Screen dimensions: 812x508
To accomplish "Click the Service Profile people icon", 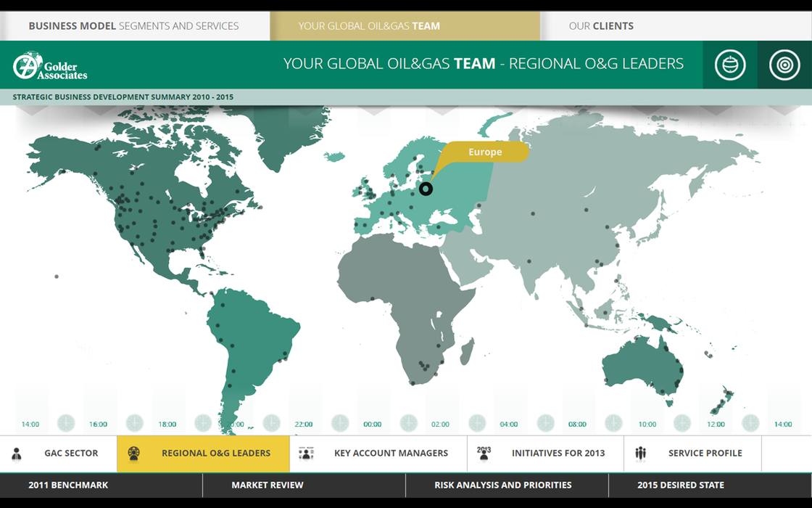I will point(640,454).
